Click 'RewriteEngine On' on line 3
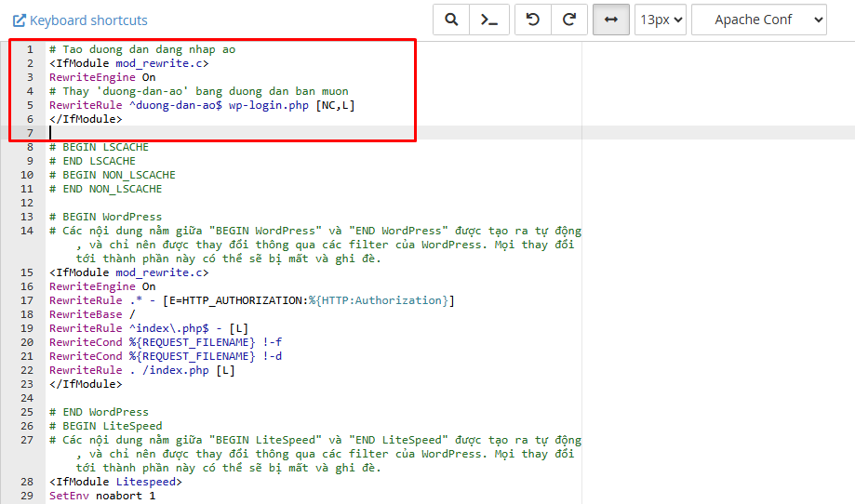 pyautogui.click(x=102, y=77)
